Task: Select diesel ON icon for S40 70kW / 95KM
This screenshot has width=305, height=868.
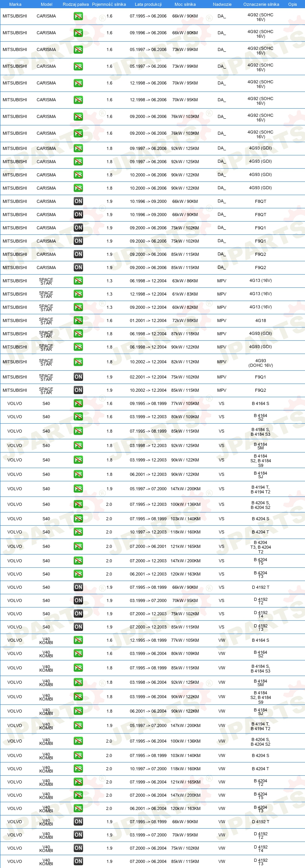Action: tap(78, 600)
